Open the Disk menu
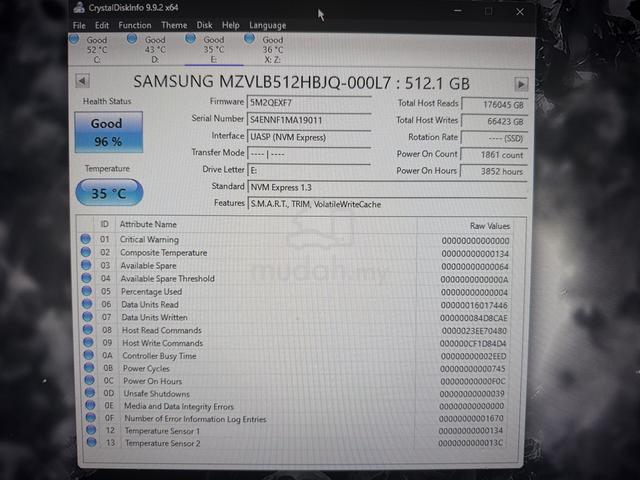Screen dimensions: 640x480 pyautogui.click(x=204, y=25)
